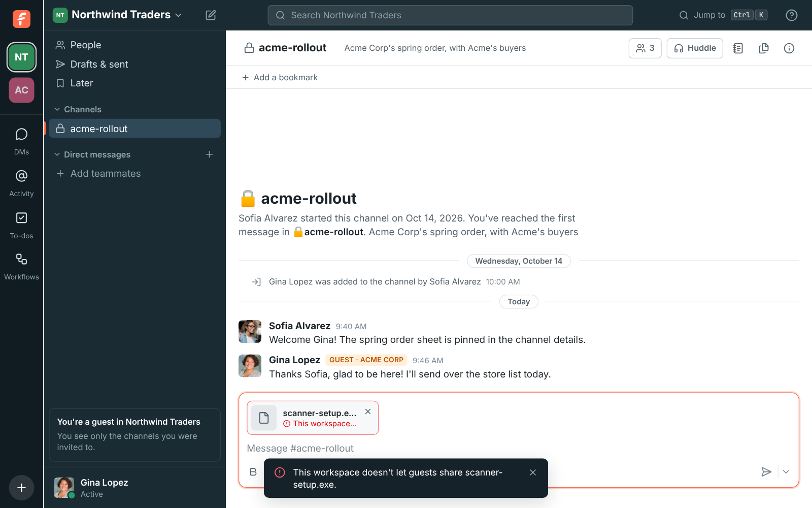This screenshot has width=812, height=508.
Task: Add a bookmark to the channel
Action: 280,77
